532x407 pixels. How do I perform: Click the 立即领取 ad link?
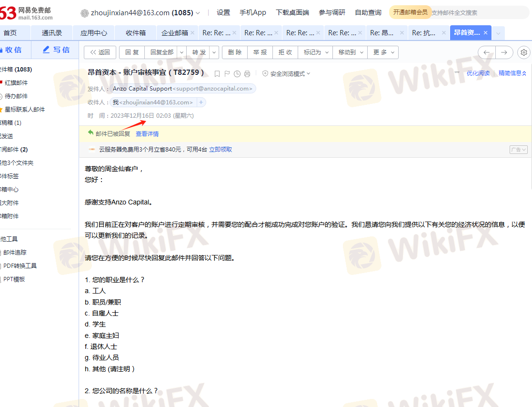click(221, 149)
